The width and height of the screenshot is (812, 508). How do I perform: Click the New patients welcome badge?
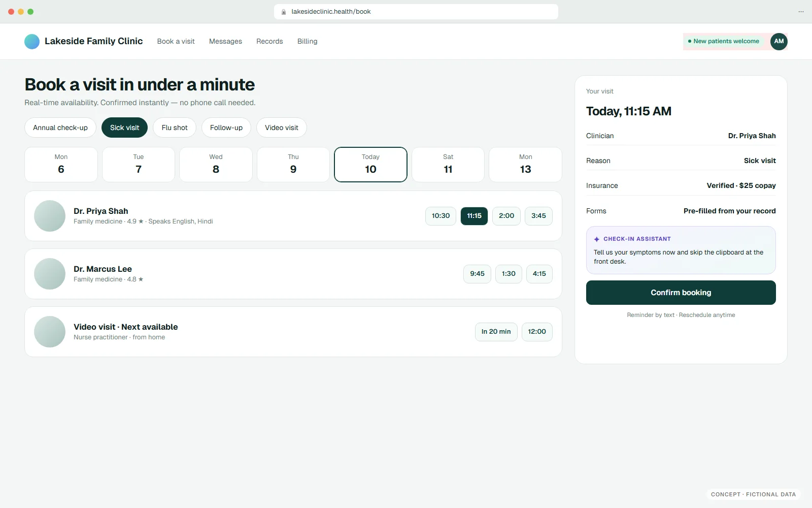724,41
